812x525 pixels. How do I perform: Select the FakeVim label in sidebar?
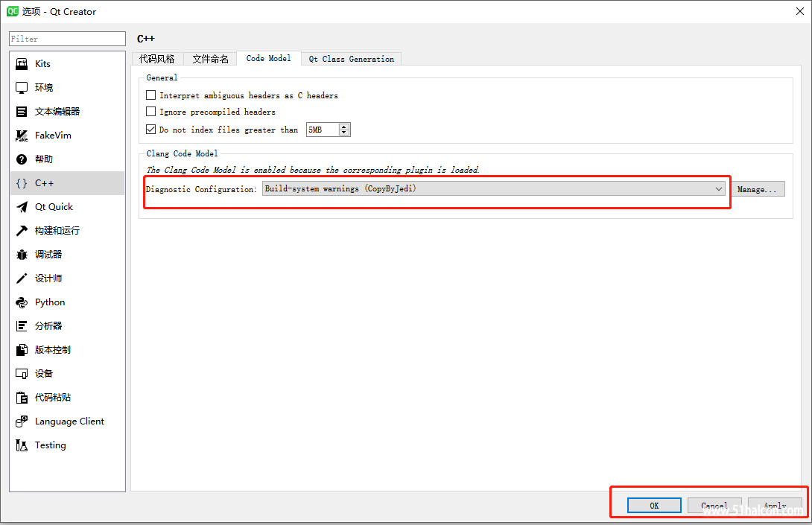[53, 135]
